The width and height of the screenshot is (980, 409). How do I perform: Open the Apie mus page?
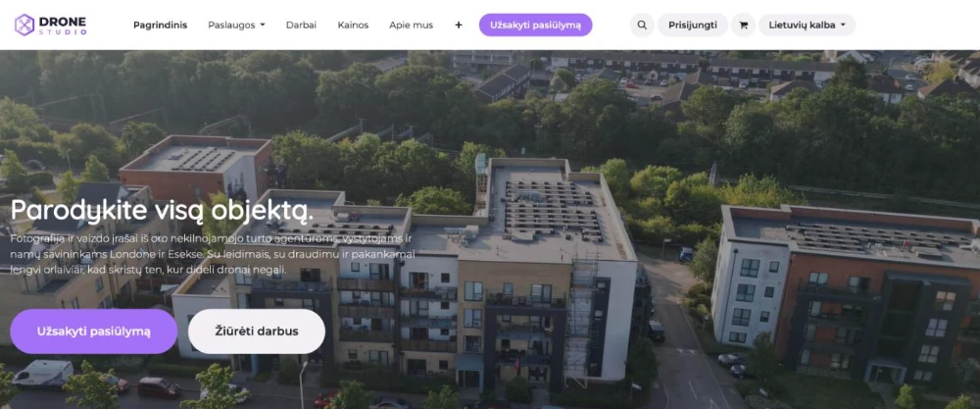tap(412, 26)
